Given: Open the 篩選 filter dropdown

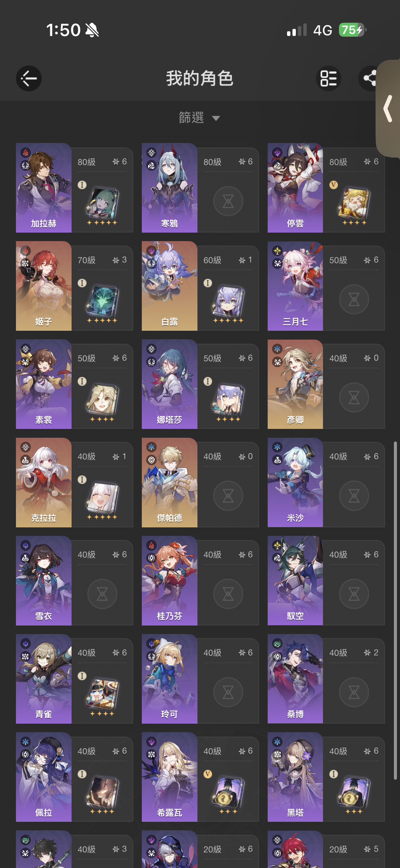Looking at the screenshot, I should pyautogui.click(x=199, y=118).
